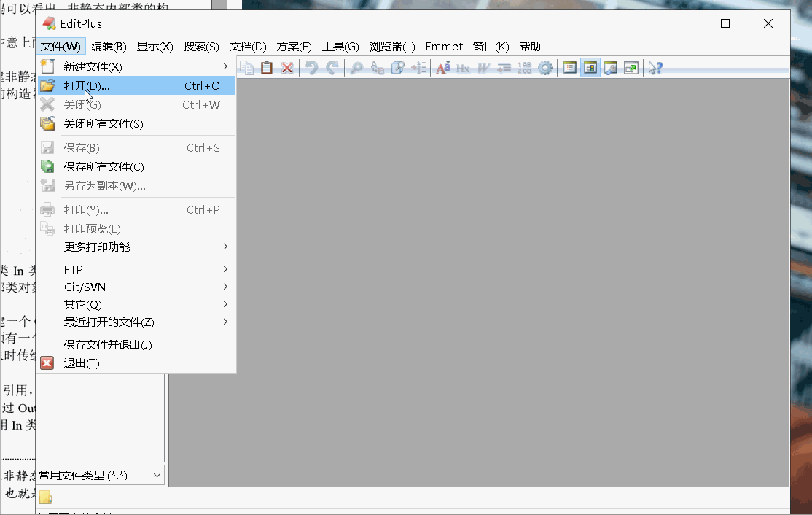
Task: Open the 浏览器(L) menu
Action: [x=392, y=47]
